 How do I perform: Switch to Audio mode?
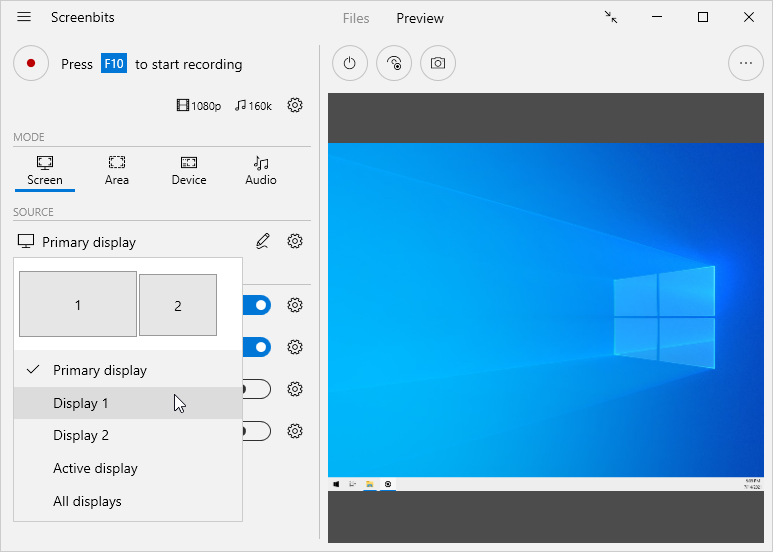[261, 171]
